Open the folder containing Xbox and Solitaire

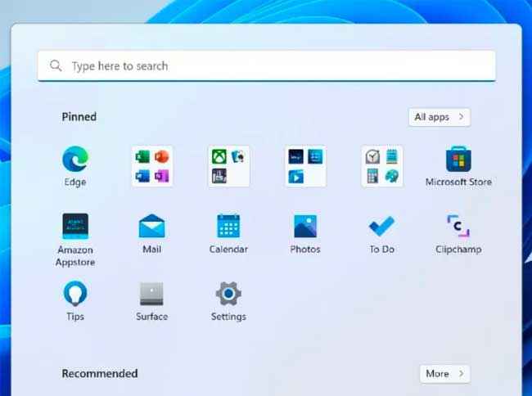point(228,166)
